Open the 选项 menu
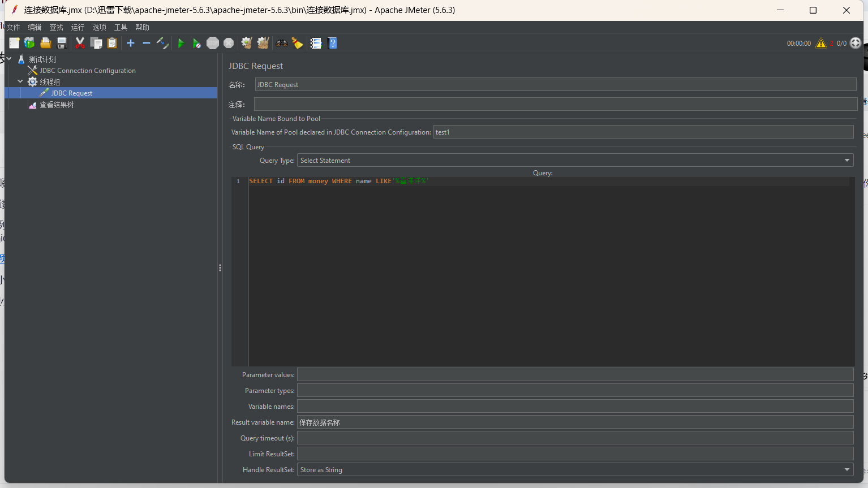The image size is (868, 488). coord(99,27)
